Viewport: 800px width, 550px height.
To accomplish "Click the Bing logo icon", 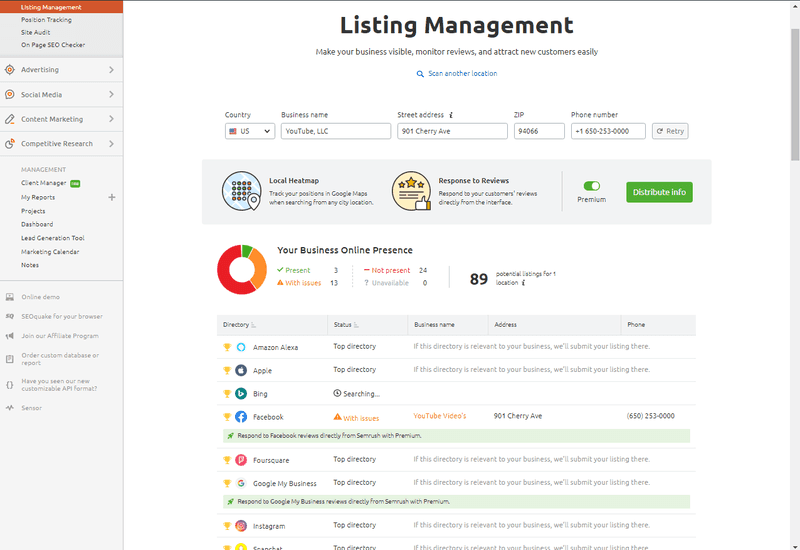I will [x=241, y=393].
